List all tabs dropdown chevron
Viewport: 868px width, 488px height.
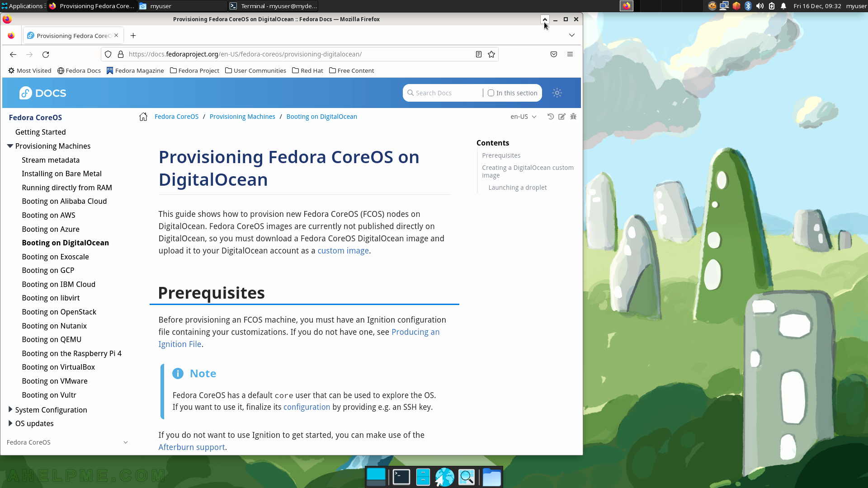point(572,35)
